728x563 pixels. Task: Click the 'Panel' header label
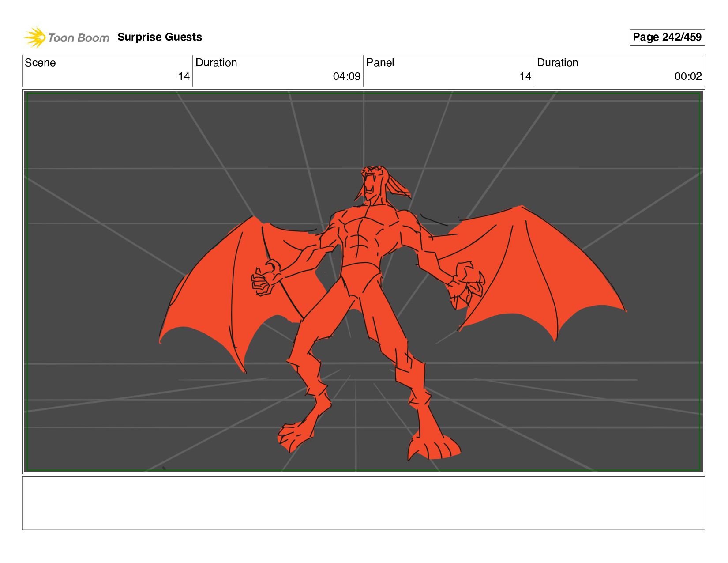click(380, 63)
